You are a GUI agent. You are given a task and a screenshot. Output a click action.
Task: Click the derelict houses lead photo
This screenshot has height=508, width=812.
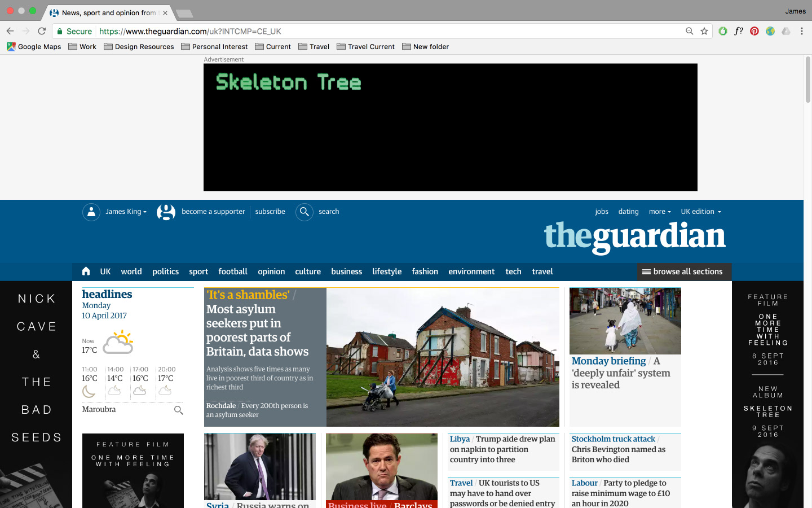click(443, 357)
